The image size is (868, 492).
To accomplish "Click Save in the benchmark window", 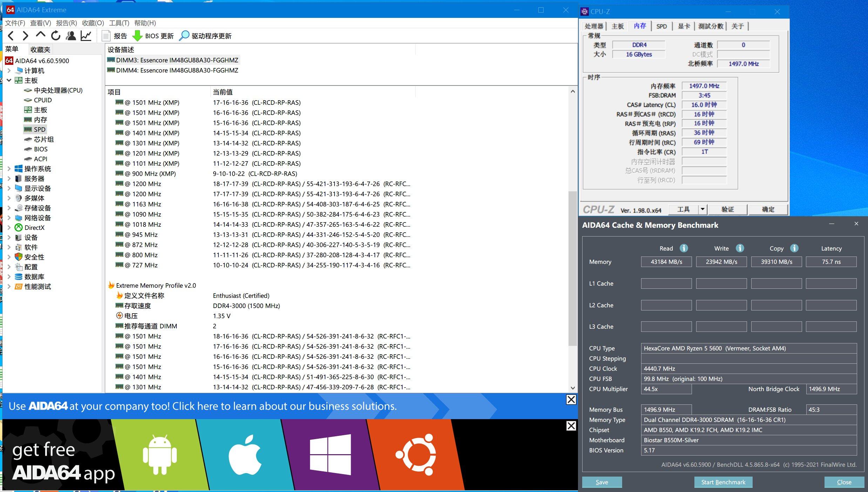I will pos(602,482).
